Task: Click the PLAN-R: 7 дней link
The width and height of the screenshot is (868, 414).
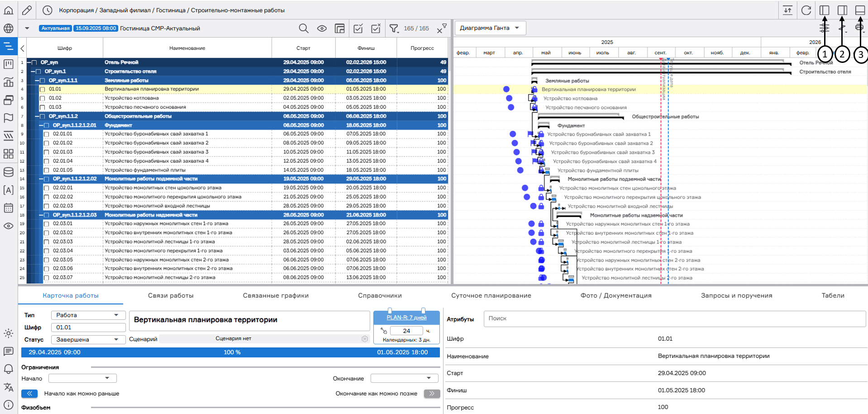Action: 406,318
